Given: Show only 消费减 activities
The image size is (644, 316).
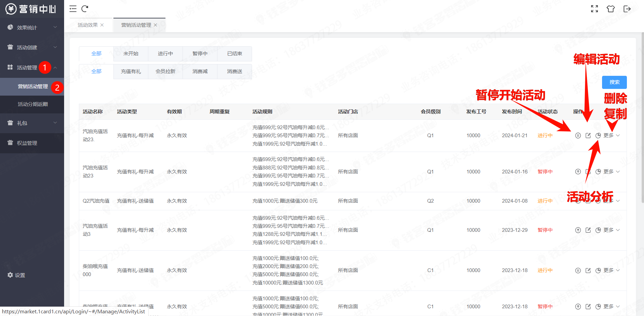Looking at the screenshot, I should pos(200,71).
